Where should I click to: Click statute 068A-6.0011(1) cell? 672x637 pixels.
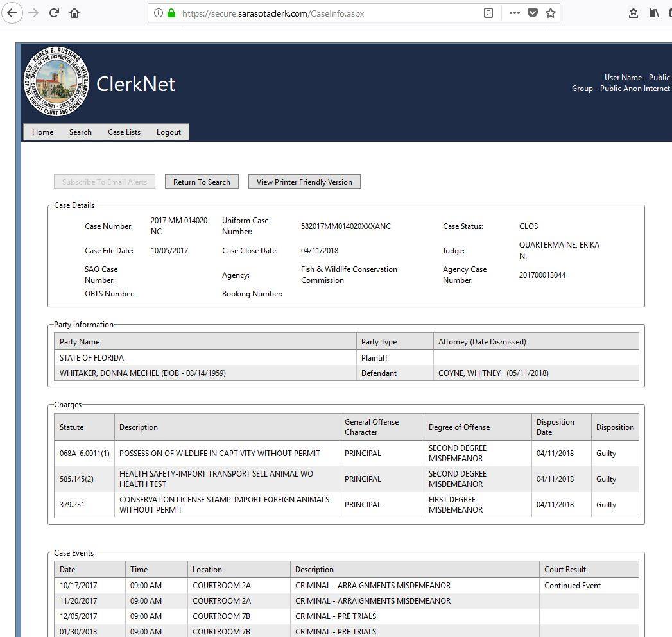click(x=85, y=454)
